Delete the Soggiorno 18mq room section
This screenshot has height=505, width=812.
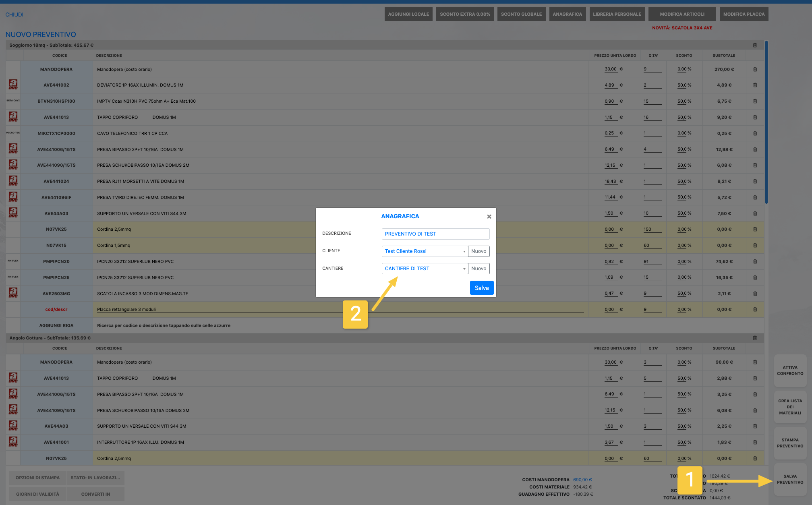click(755, 45)
